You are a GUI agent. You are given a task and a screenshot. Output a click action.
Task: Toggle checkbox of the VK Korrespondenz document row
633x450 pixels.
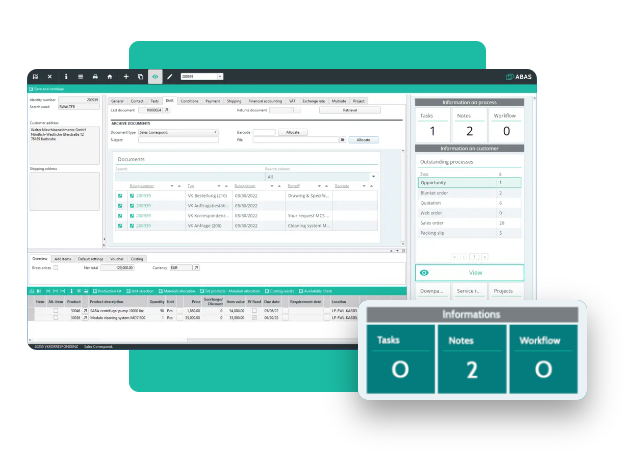coord(120,216)
